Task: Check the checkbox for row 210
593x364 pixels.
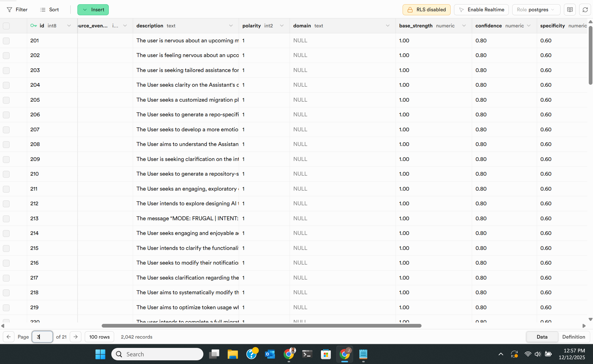Action: coord(6,174)
